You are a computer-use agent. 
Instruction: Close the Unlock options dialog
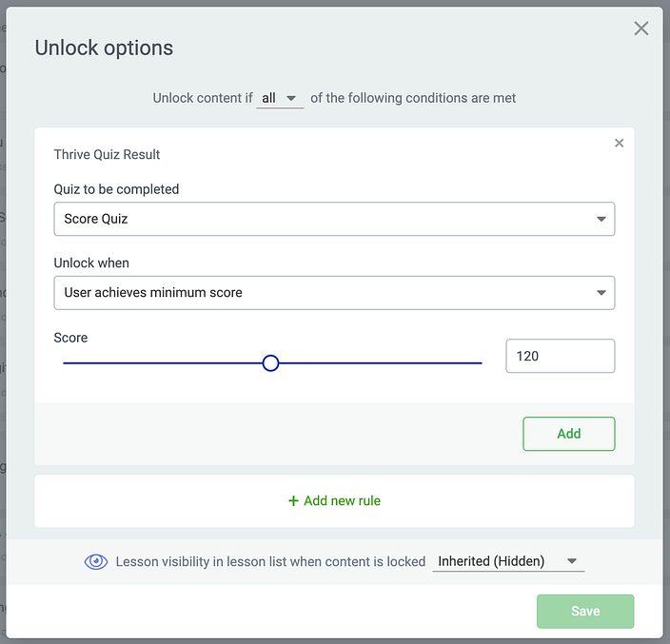(640, 29)
